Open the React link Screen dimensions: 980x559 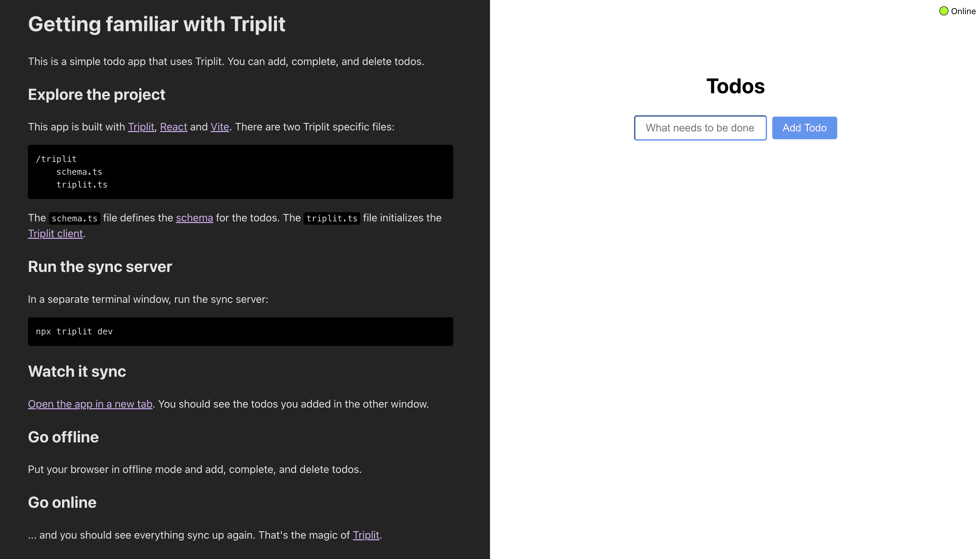click(173, 127)
